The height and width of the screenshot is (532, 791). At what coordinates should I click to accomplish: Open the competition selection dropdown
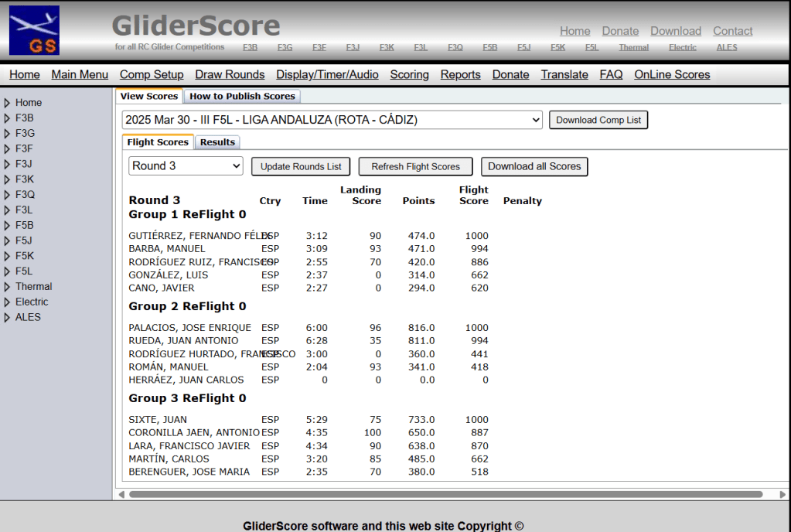coord(332,120)
